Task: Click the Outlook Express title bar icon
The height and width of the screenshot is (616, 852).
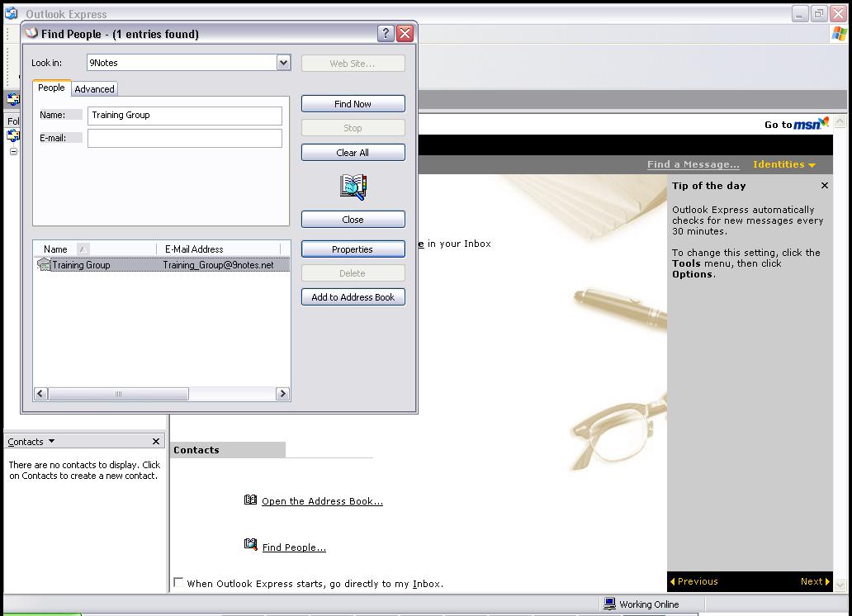Action: [12, 13]
